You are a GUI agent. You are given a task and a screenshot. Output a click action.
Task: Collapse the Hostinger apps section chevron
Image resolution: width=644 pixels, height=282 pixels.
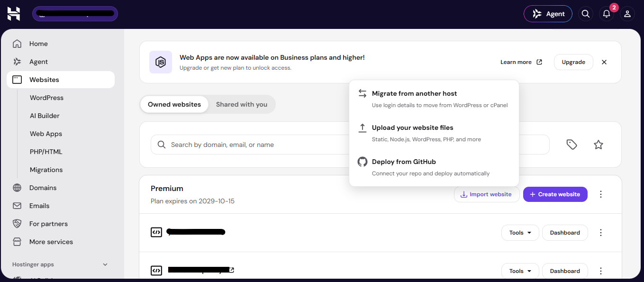point(105,264)
